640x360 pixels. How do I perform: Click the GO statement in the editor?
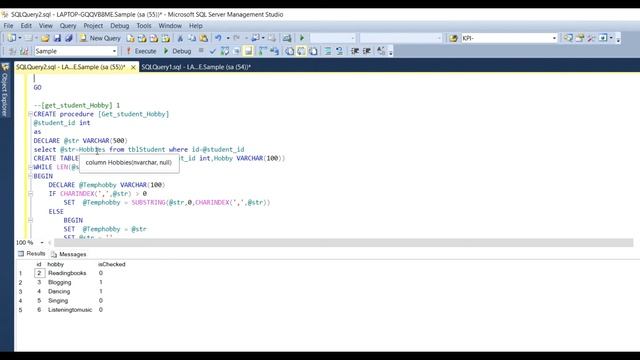click(x=38, y=87)
